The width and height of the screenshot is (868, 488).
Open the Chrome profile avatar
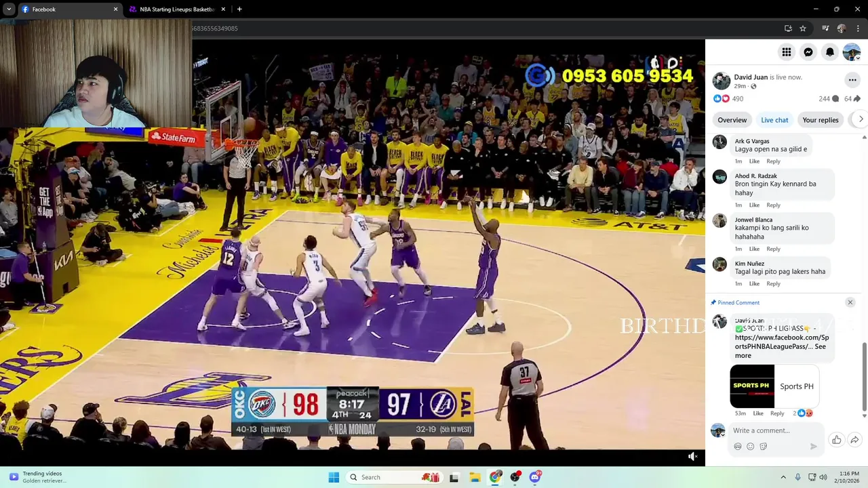842,28
